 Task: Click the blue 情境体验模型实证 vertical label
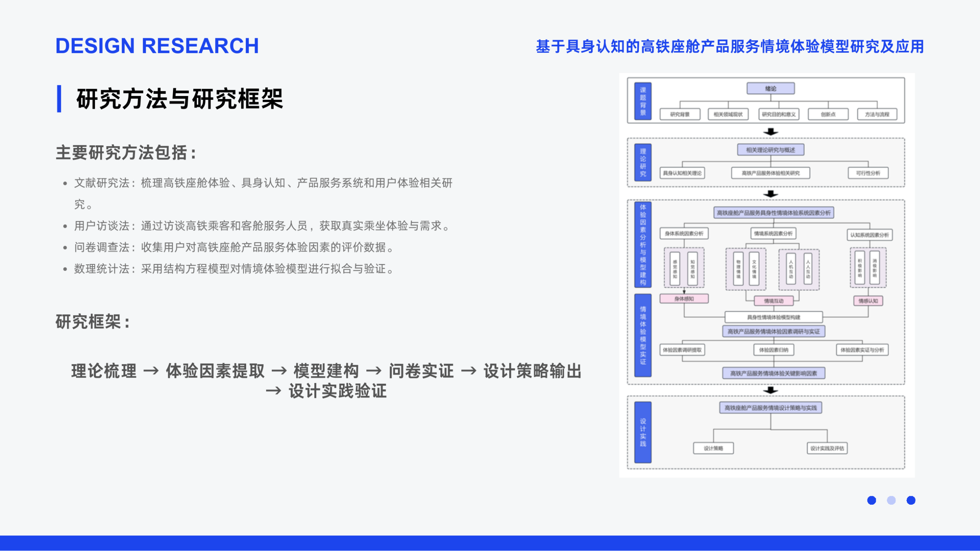(x=643, y=335)
